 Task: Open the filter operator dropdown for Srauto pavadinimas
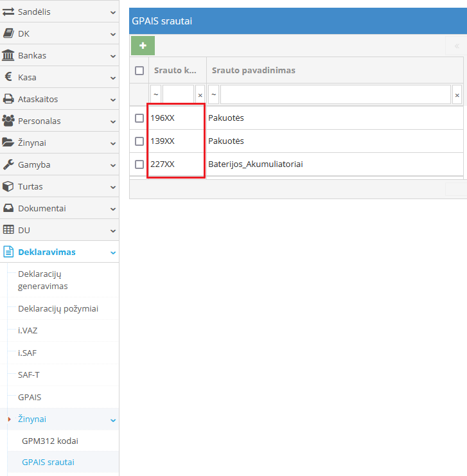[213, 94]
